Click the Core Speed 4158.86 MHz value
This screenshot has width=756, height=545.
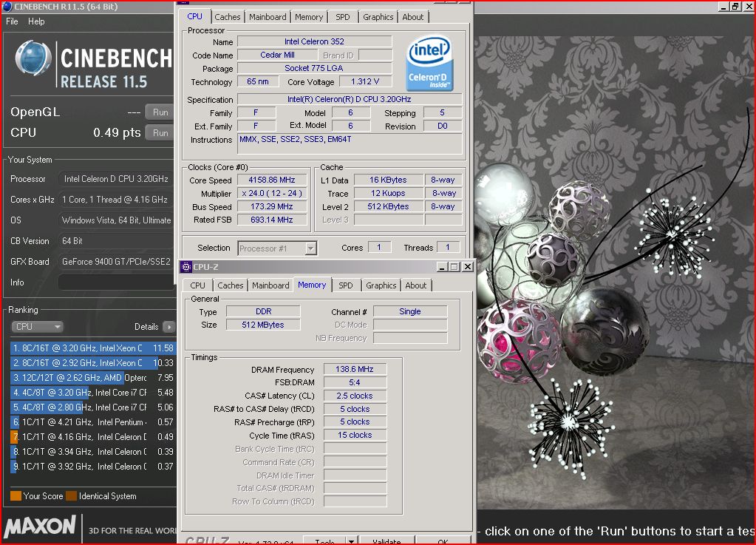pos(272,180)
